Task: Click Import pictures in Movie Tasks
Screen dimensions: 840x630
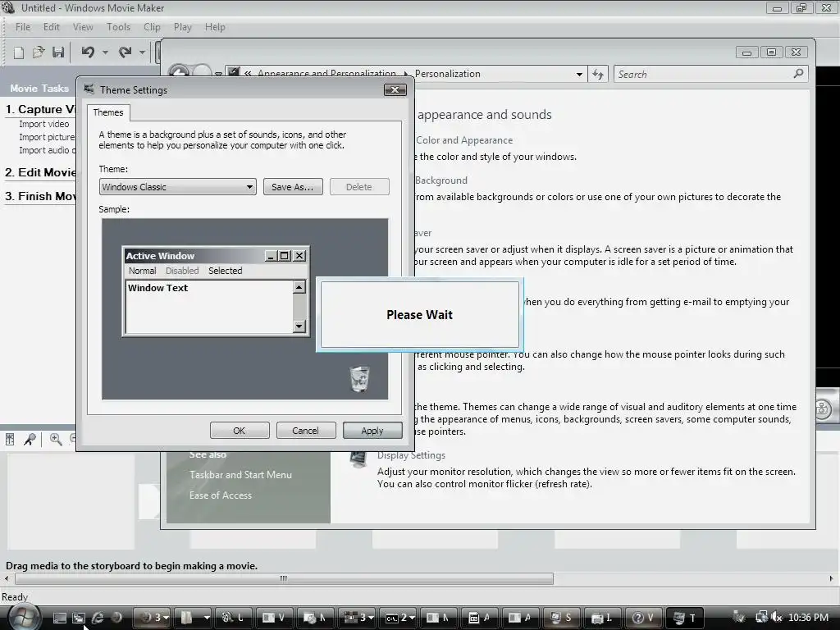Action: point(47,137)
